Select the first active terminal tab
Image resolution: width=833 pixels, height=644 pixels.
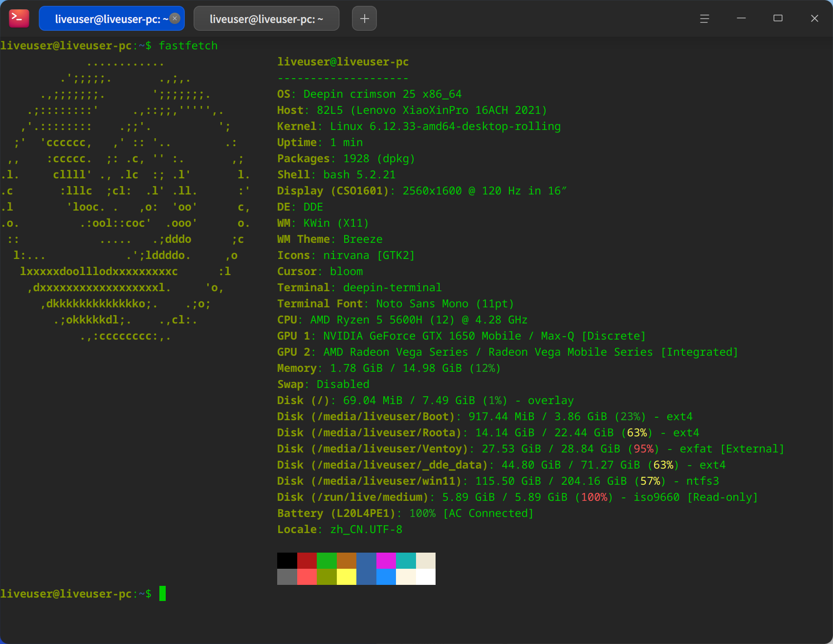point(112,19)
